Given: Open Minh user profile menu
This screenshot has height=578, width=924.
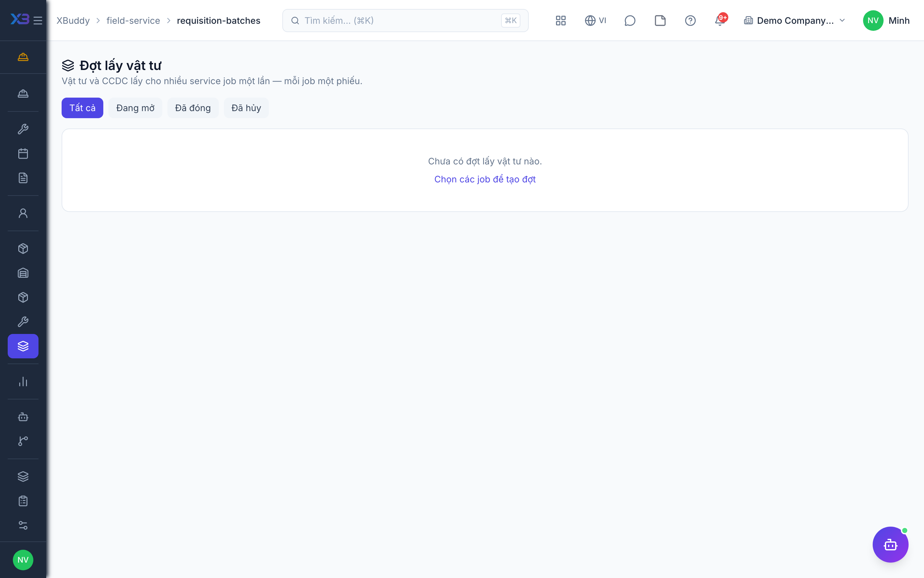Looking at the screenshot, I should pos(886,21).
